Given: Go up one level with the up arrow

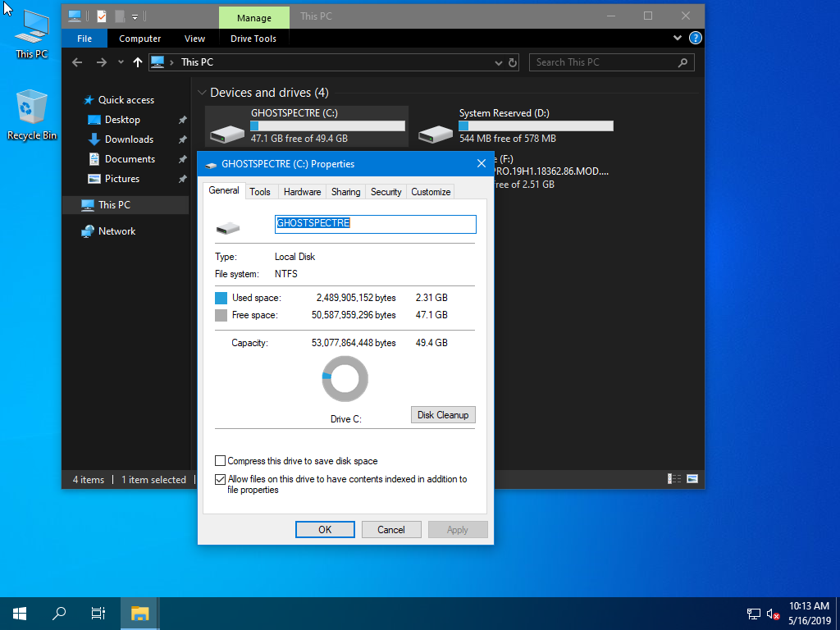Looking at the screenshot, I should pyautogui.click(x=138, y=62).
